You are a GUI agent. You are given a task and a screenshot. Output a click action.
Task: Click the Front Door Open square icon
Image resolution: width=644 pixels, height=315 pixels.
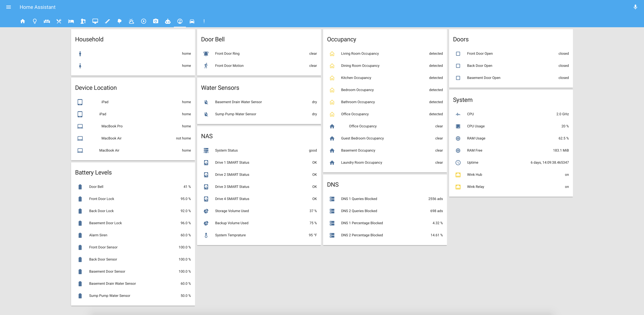click(458, 54)
